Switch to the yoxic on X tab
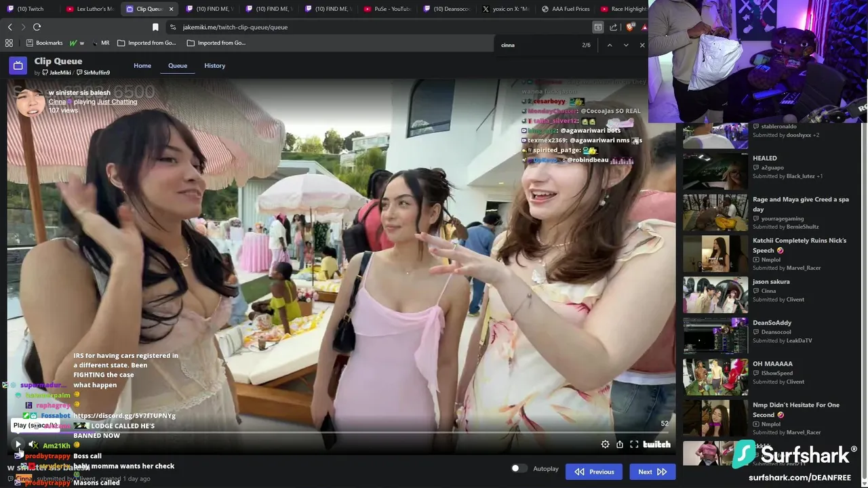 (x=505, y=9)
